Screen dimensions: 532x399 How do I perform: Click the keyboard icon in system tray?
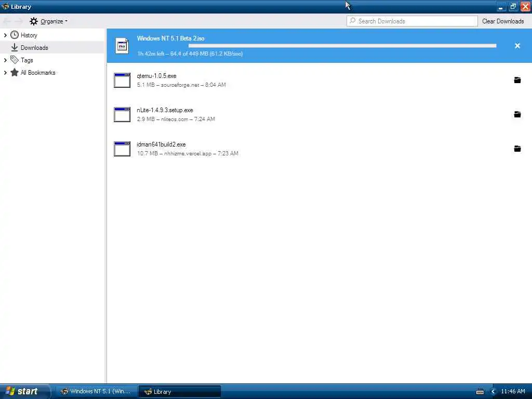pos(480,392)
